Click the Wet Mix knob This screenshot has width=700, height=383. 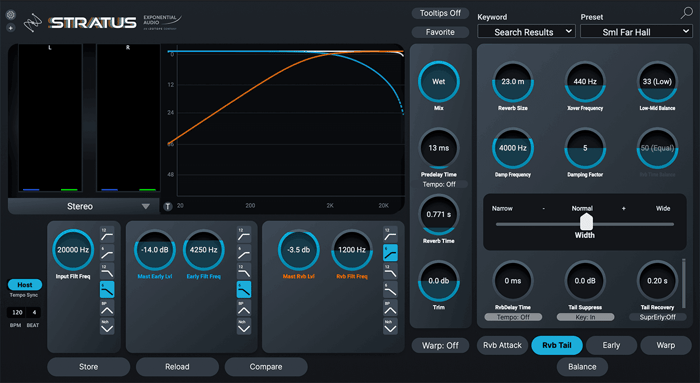pyautogui.click(x=438, y=82)
